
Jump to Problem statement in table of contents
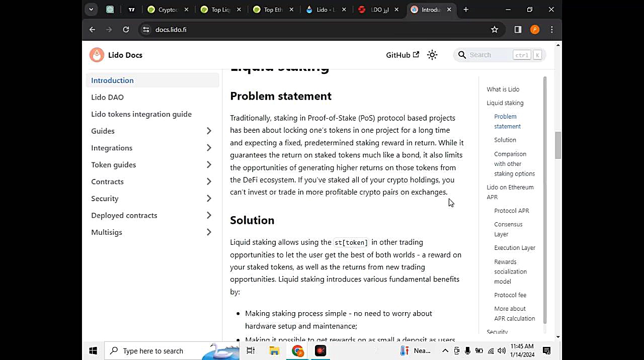tap(507, 121)
